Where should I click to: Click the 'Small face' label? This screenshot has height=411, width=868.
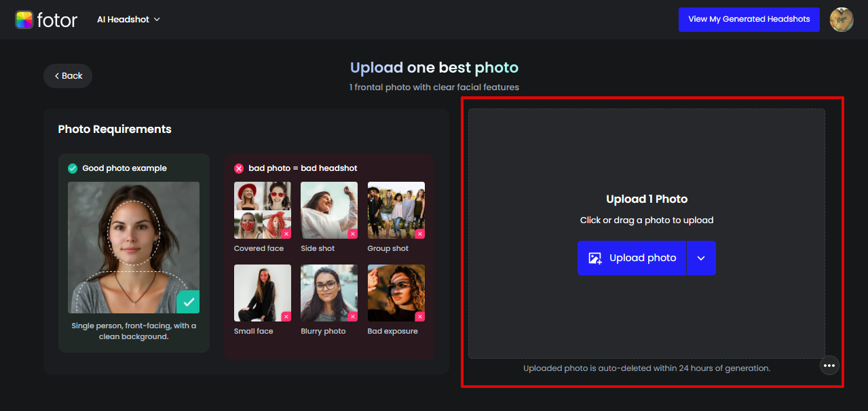[254, 332]
